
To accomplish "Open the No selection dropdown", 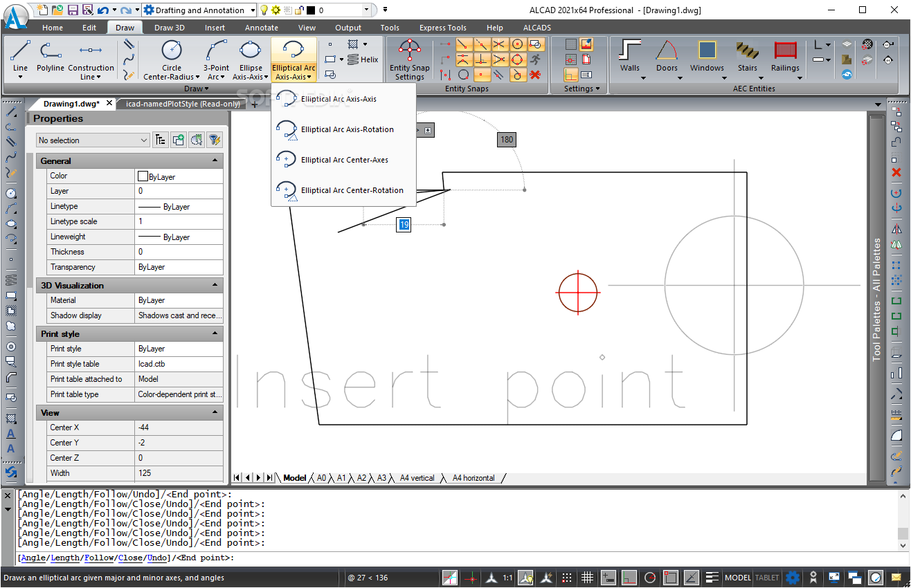I will pos(93,140).
